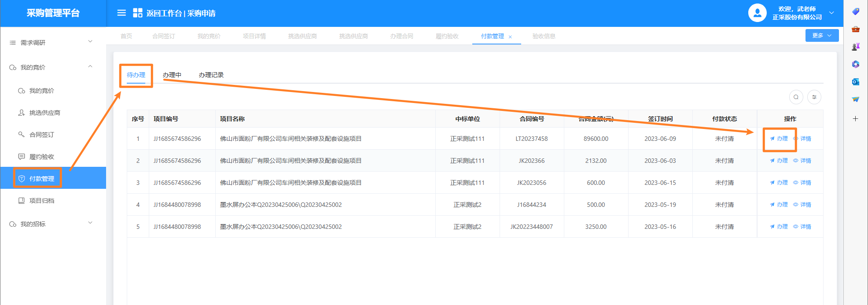Open the Tools briefcase sidebar icon
Screen dimensions: 868x305
(x=855, y=29)
